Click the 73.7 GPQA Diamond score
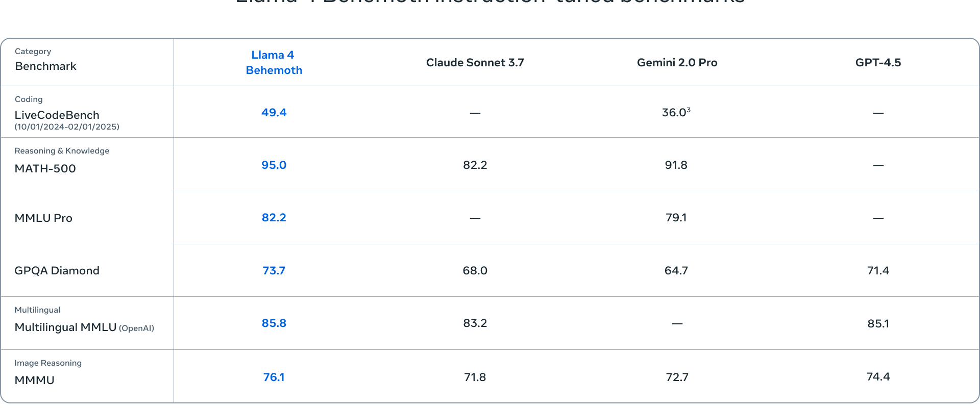 pyautogui.click(x=274, y=271)
